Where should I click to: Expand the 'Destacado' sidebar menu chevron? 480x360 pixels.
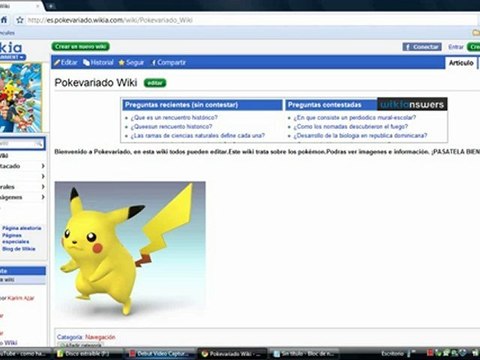coord(43,166)
